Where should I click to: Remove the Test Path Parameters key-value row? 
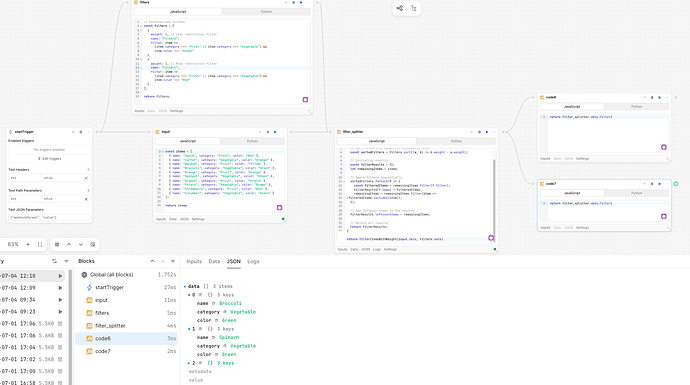click(x=86, y=199)
